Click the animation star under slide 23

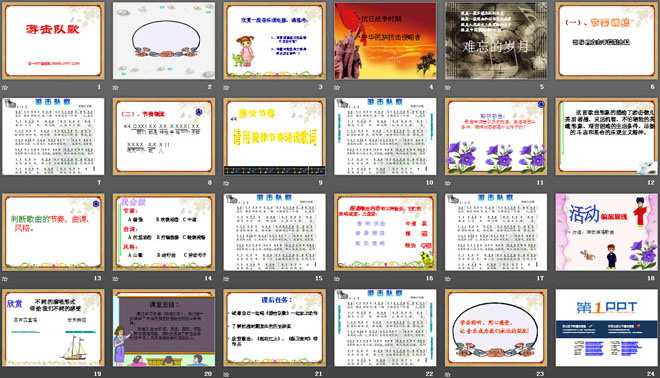448,374
